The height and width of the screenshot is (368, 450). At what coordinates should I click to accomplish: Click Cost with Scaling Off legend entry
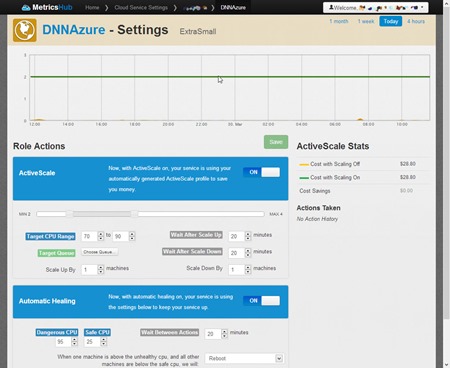tap(330, 164)
